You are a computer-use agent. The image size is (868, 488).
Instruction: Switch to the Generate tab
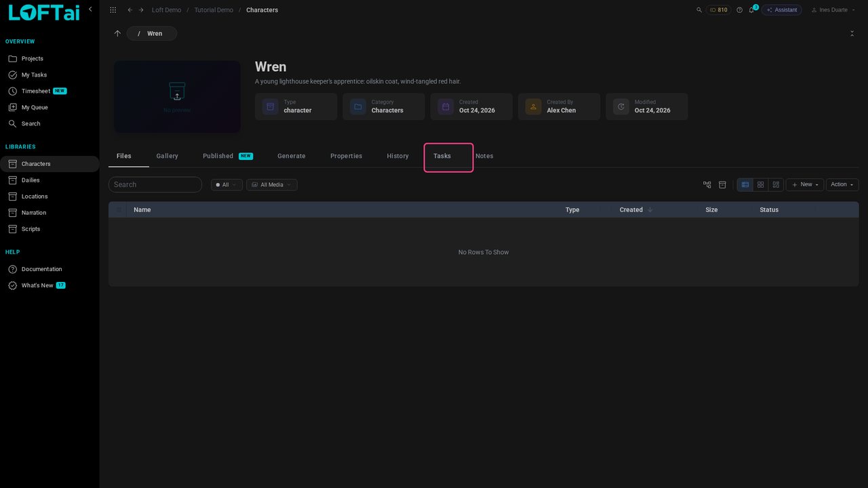[x=292, y=156]
